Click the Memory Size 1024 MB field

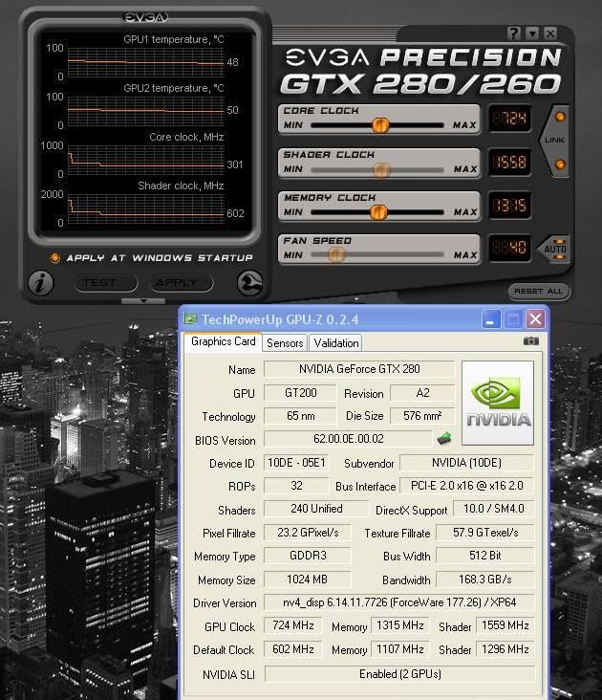coord(308,580)
